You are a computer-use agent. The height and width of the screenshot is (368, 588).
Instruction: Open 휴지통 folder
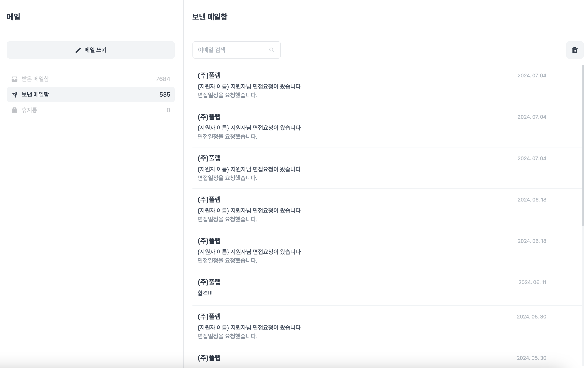pyautogui.click(x=91, y=110)
